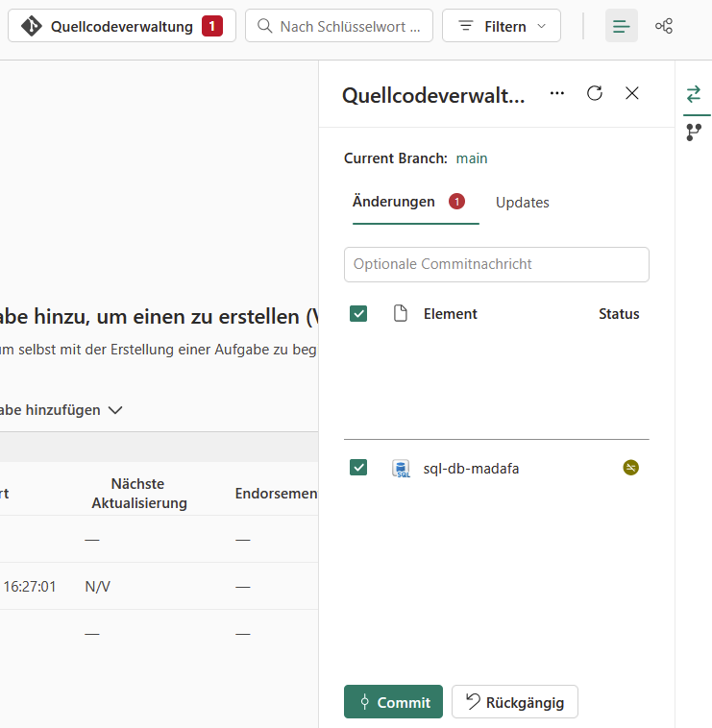Click the main branch link
The image size is (712, 728).
[472, 158]
